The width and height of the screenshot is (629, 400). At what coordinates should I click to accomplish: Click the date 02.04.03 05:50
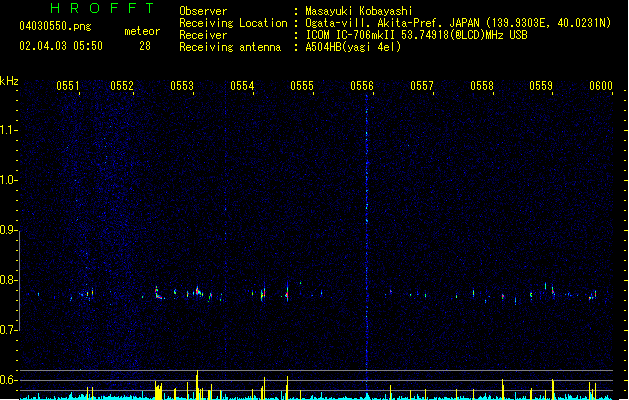pyautogui.click(x=61, y=46)
